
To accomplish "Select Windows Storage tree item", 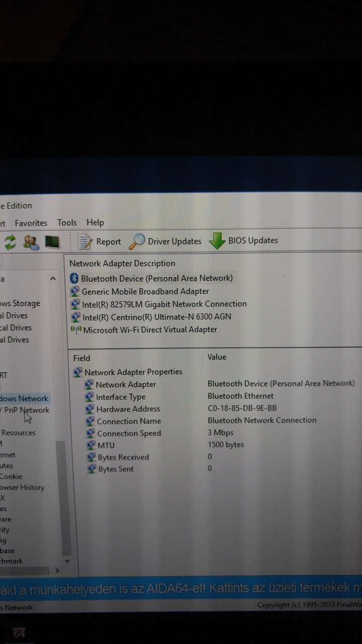I will tap(20, 303).
